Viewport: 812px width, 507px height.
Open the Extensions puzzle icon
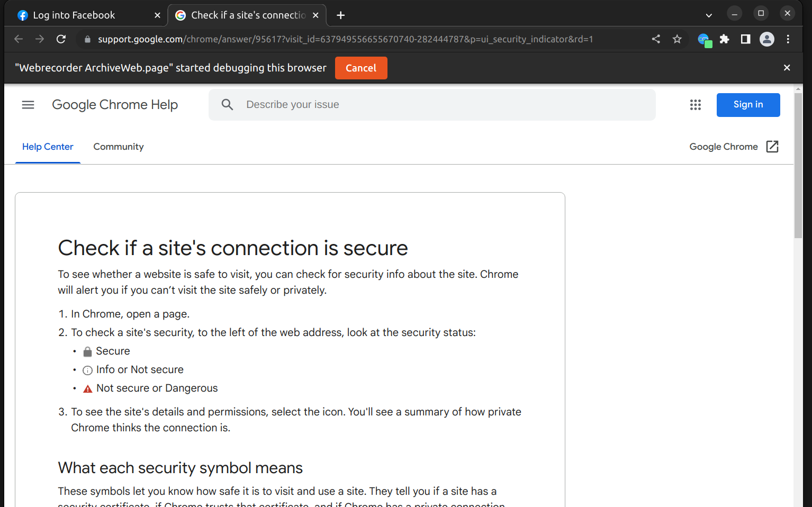coord(724,39)
